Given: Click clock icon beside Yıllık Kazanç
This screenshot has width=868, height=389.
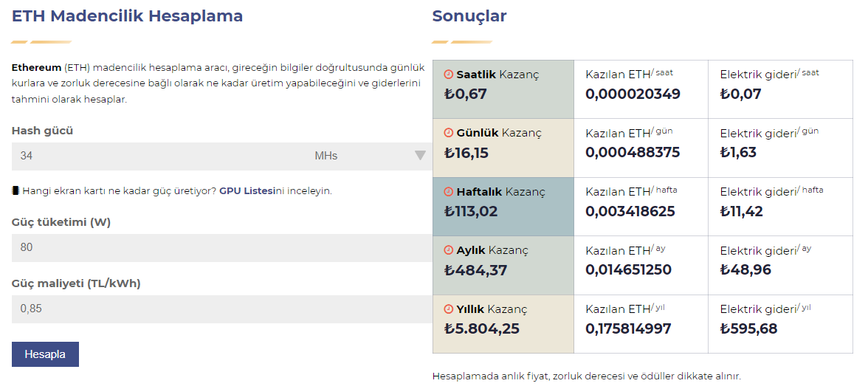Looking at the screenshot, I should 448,309.
